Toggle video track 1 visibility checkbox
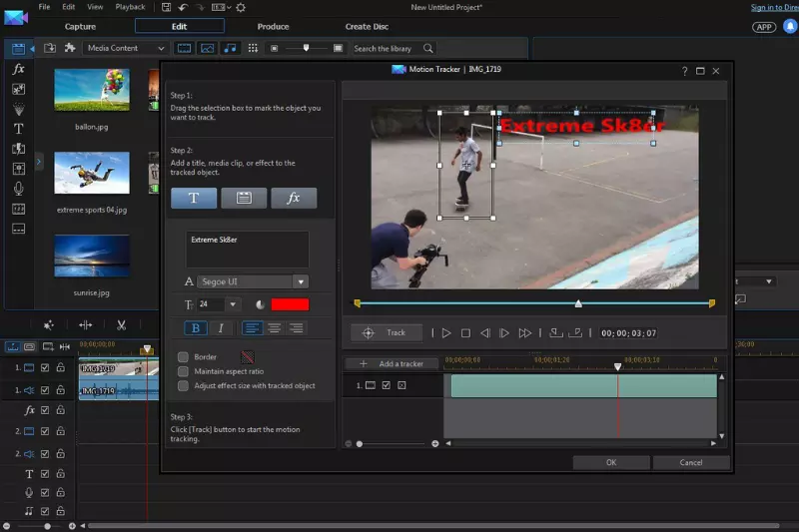 [45, 367]
